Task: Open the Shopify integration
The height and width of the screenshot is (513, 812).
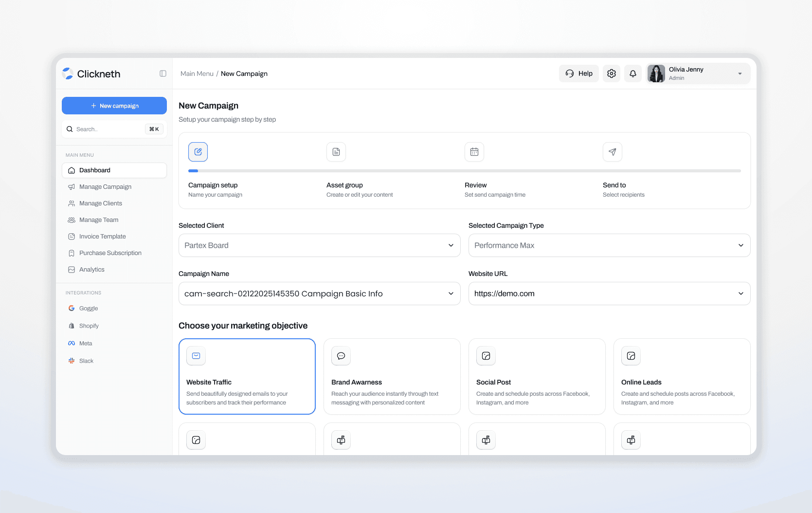Action: coord(114,326)
